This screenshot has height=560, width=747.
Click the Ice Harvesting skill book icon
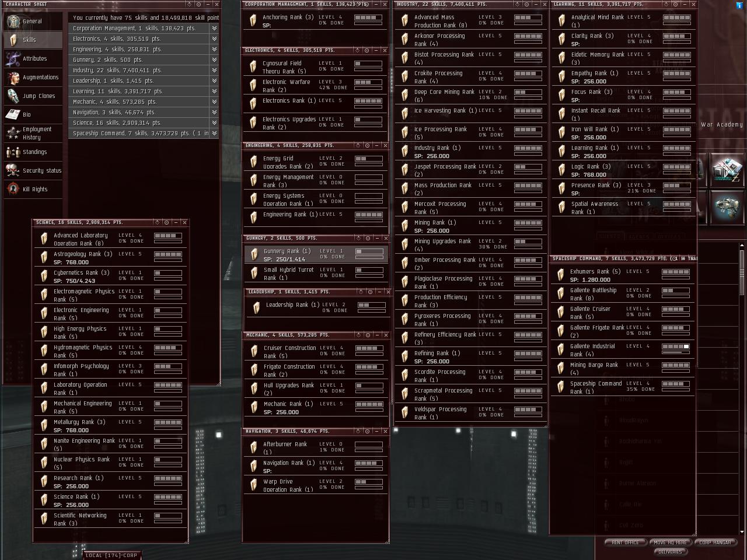click(x=404, y=114)
